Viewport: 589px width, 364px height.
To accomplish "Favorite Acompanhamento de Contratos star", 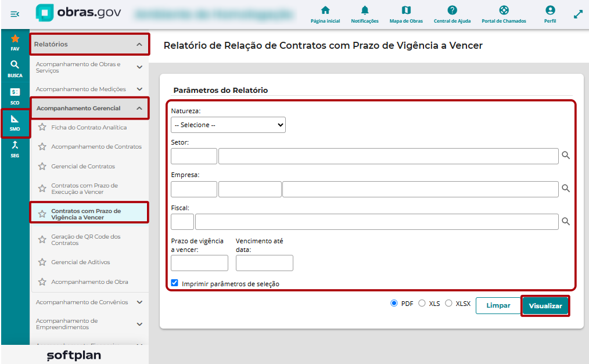I will 42,147.
